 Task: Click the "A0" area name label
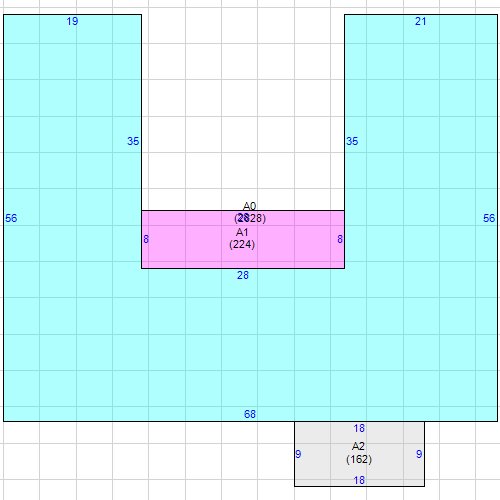coord(249,206)
